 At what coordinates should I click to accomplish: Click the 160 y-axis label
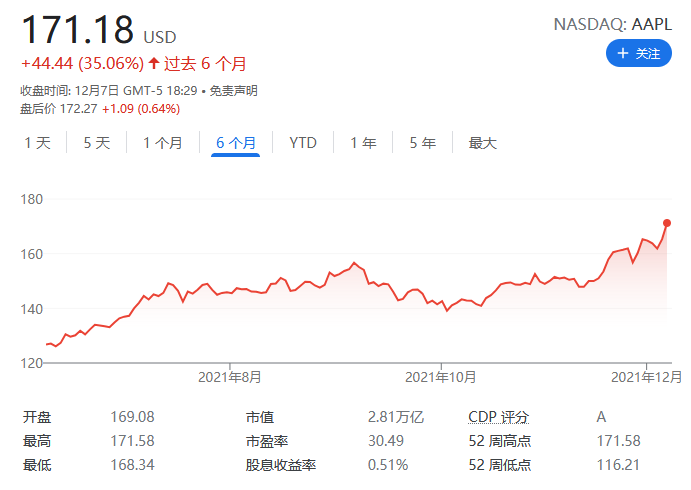[x=32, y=254]
